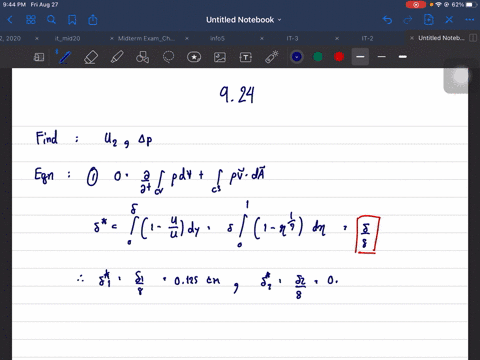Image resolution: width=480 pixels, height=360 pixels.
Task: Select the Lasso tool
Action: [x=168, y=57]
